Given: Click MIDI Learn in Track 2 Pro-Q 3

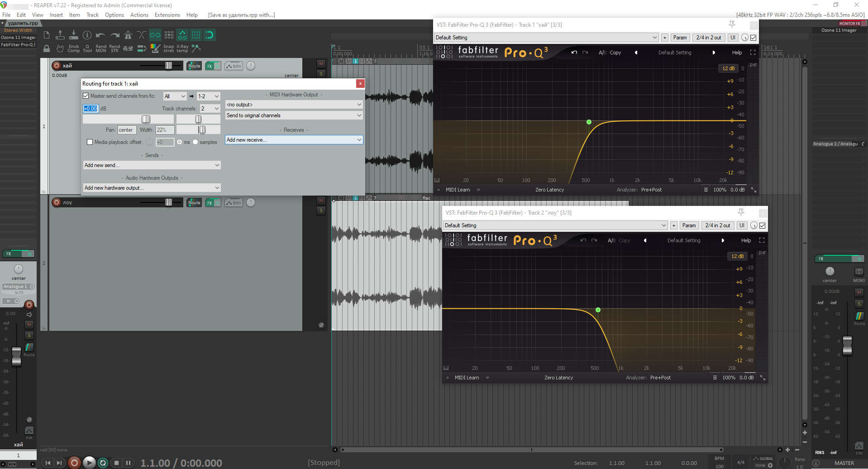Looking at the screenshot, I should tap(467, 378).
